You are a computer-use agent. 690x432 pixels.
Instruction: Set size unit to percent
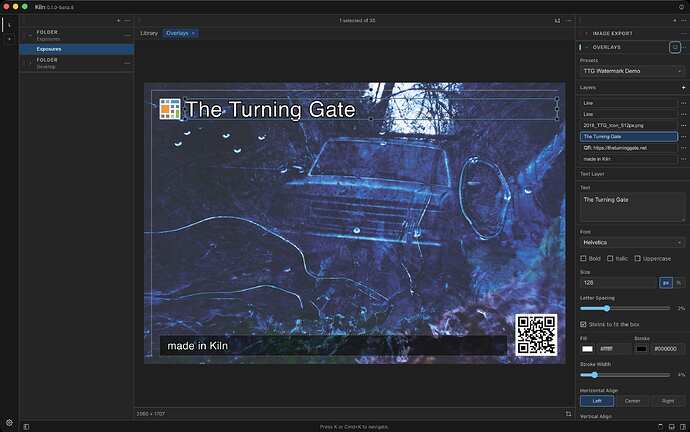679,283
